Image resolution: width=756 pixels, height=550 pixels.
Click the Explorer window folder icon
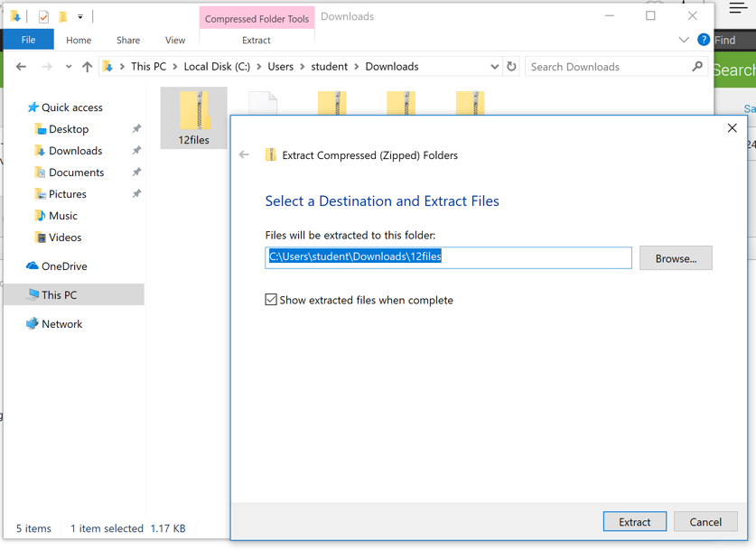[x=15, y=17]
